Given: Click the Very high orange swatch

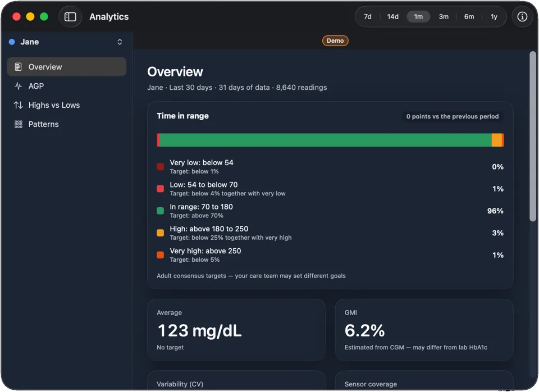Looking at the screenshot, I should click(160, 255).
